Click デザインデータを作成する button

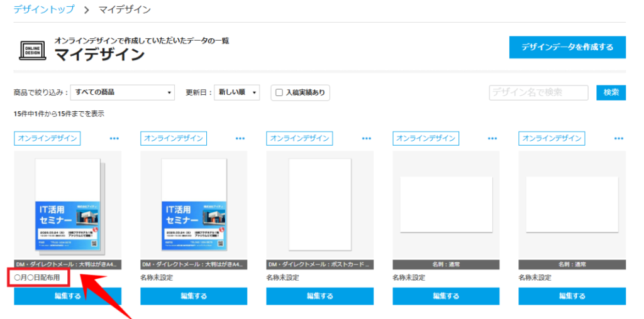tap(567, 47)
